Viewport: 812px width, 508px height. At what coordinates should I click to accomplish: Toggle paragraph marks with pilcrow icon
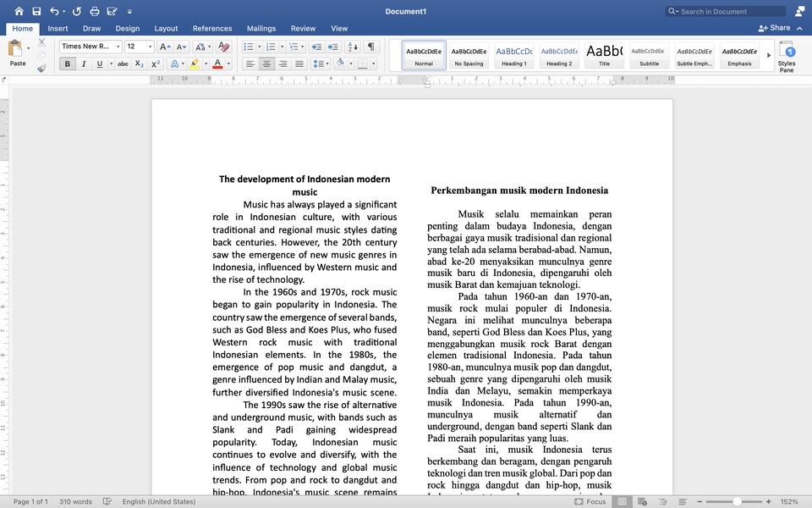(371, 47)
